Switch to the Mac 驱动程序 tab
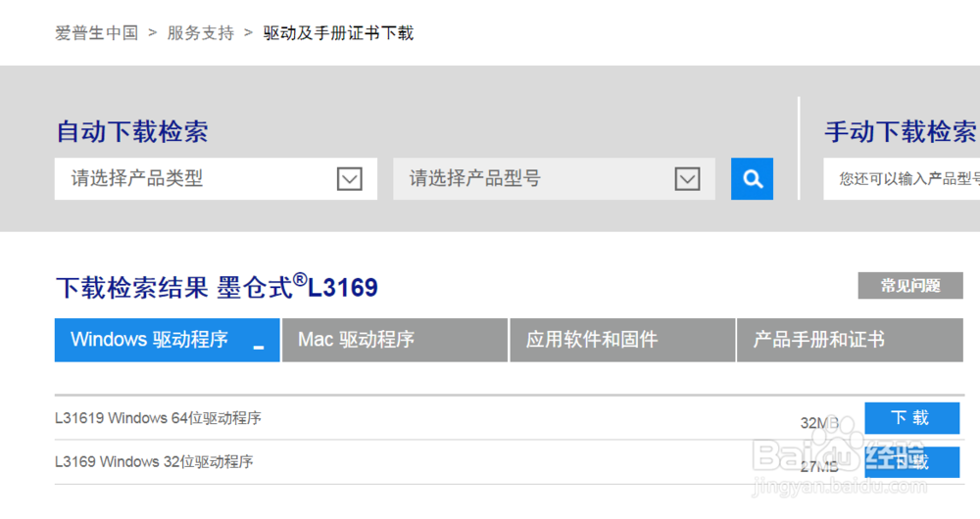This screenshot has height=519, width=980. click(x=394, y=340)
